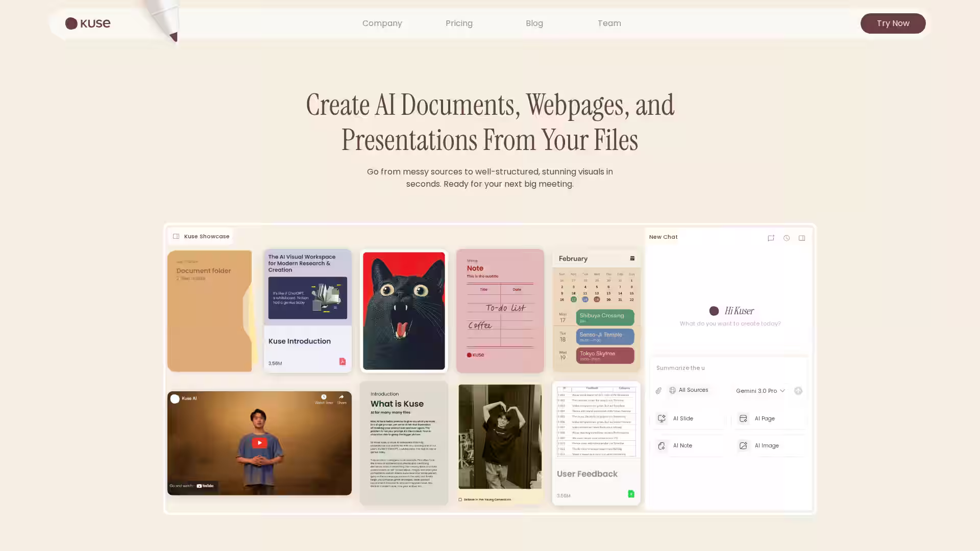The image size is (980, 551).
Task: Open the Pricing menu item
Action: pos(459,23)
